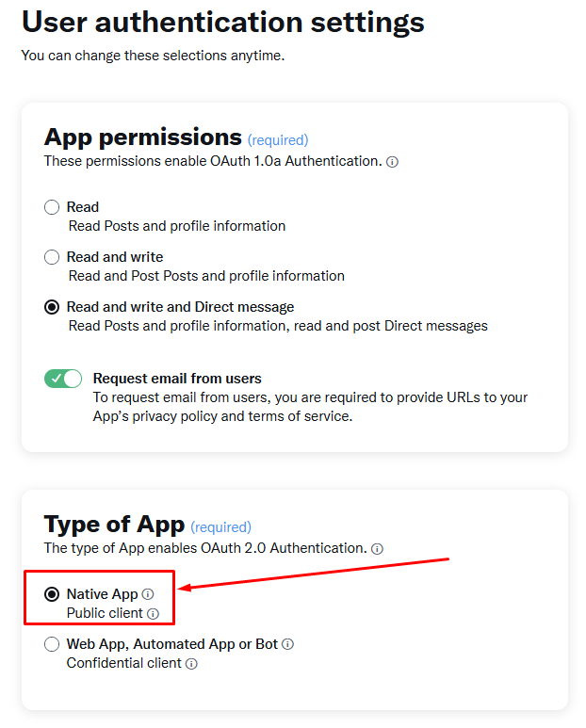Open info icon beside OAuth 1.0a Authentication
The image size is (586, 728).
pos(392,162)
